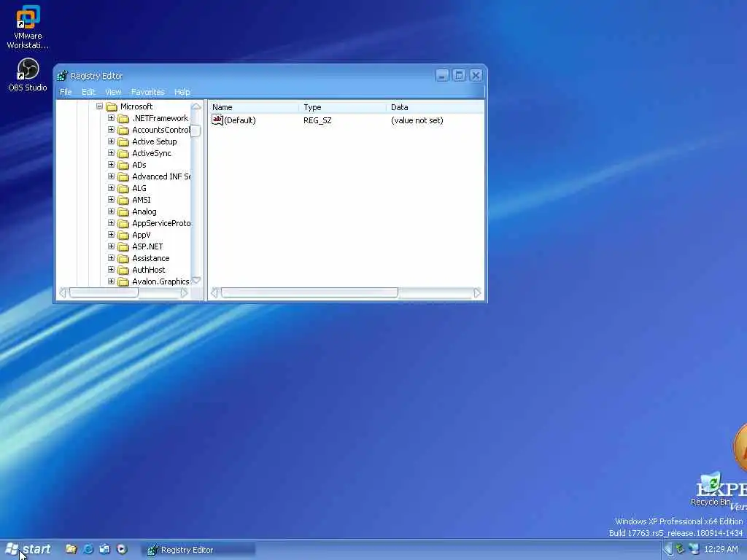Image resolution: width=747 pixels, height=560 pixels.
Task: Click the network monitor tray icon
Action: (x=694, y=549)
